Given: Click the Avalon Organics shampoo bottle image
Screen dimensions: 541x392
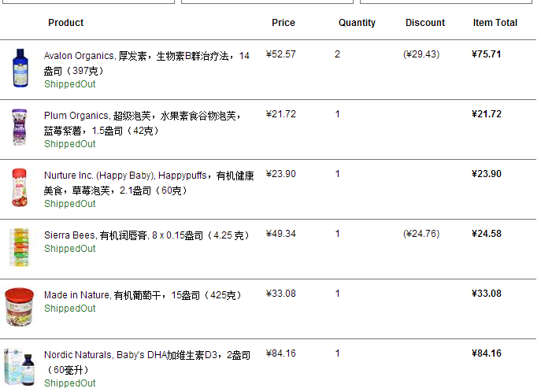Looking at the screenshot, I should [x=20, y=68].
